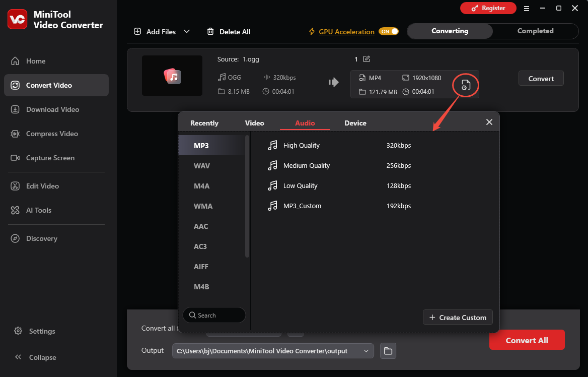Click the Create Custom button
The image size is (588, 377).
tap(458, 318)
